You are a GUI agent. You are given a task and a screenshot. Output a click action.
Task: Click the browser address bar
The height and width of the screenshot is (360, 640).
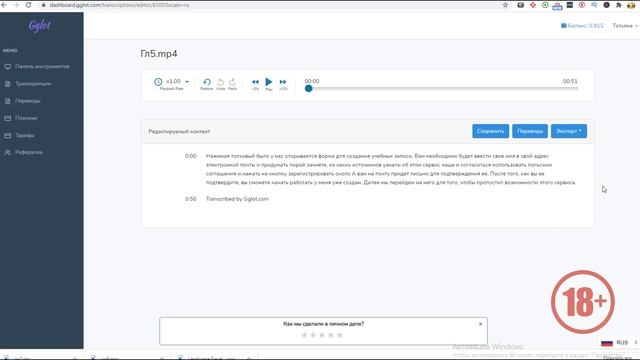(x=269, y=5)
